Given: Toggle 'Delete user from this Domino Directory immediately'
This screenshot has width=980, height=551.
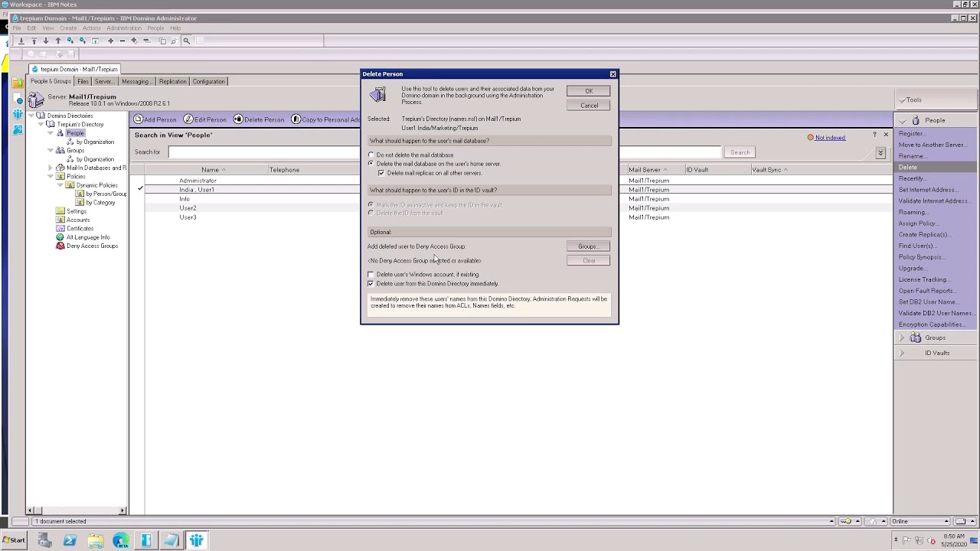Looking at the screenshot, I should tap(371, 284).
